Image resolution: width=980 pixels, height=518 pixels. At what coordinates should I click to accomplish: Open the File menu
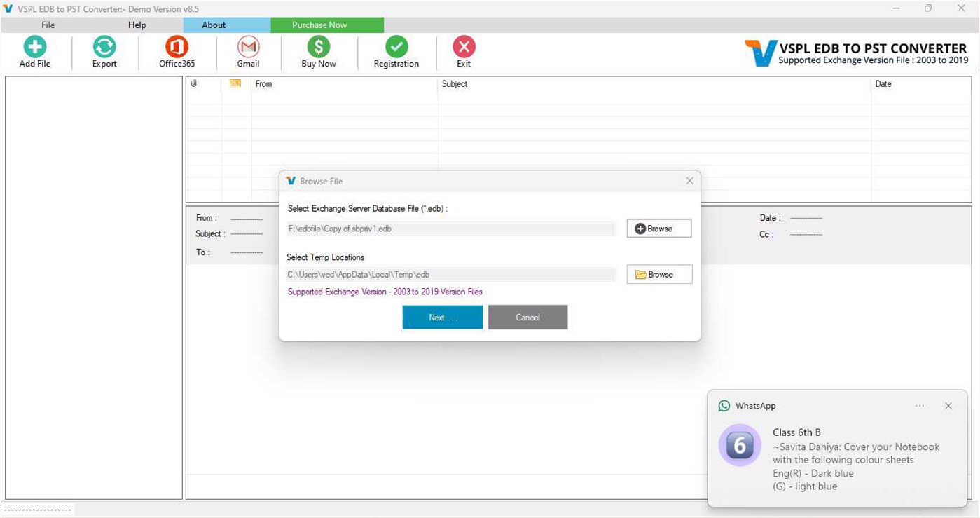(47, 25)
